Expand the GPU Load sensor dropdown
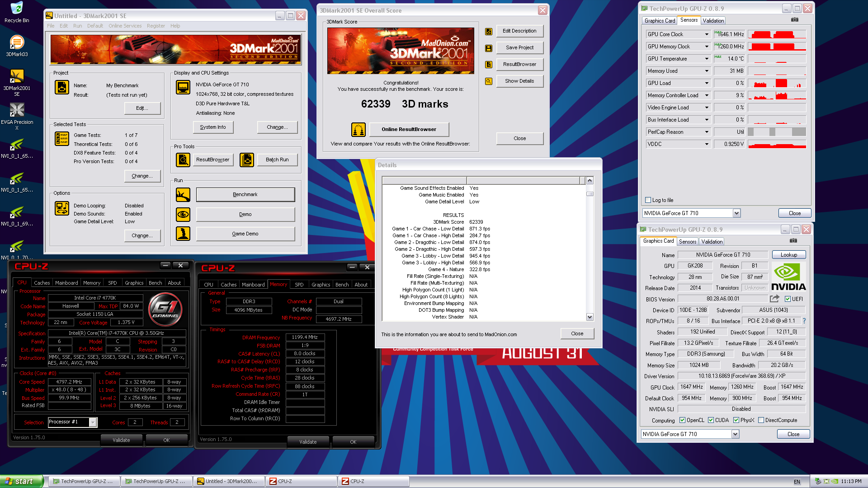The height and width of the screenshot is (488, 868). tap(707, 83)
